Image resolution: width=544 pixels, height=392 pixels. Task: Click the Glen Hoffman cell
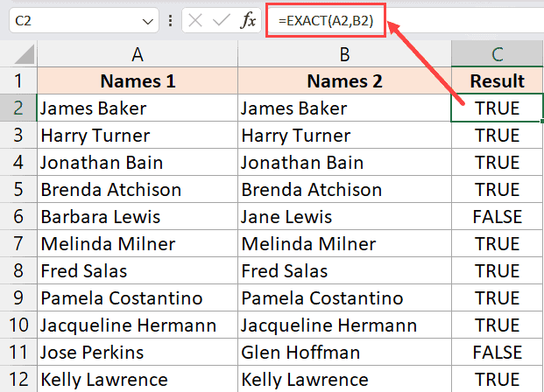click(344, 353)
